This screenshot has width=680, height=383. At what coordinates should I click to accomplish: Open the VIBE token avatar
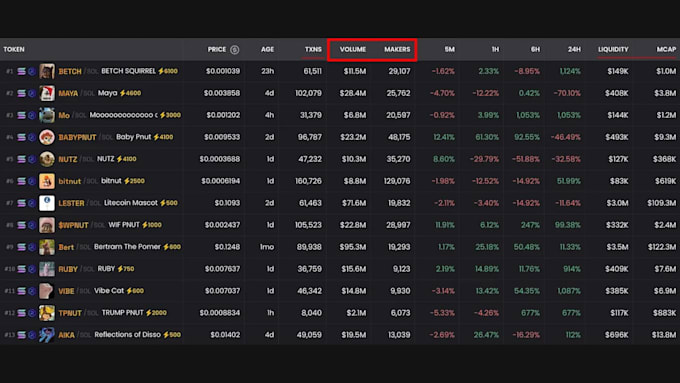click(x=47, y=291)
